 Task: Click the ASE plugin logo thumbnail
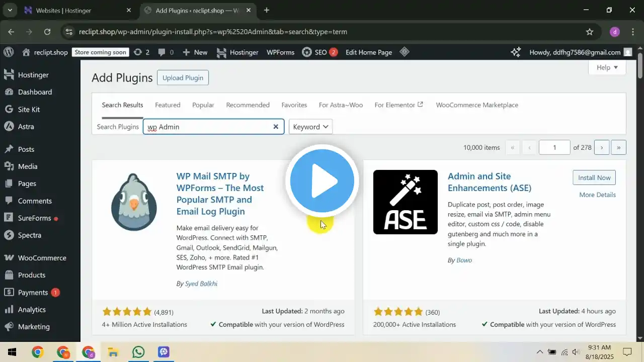[406, 202]
